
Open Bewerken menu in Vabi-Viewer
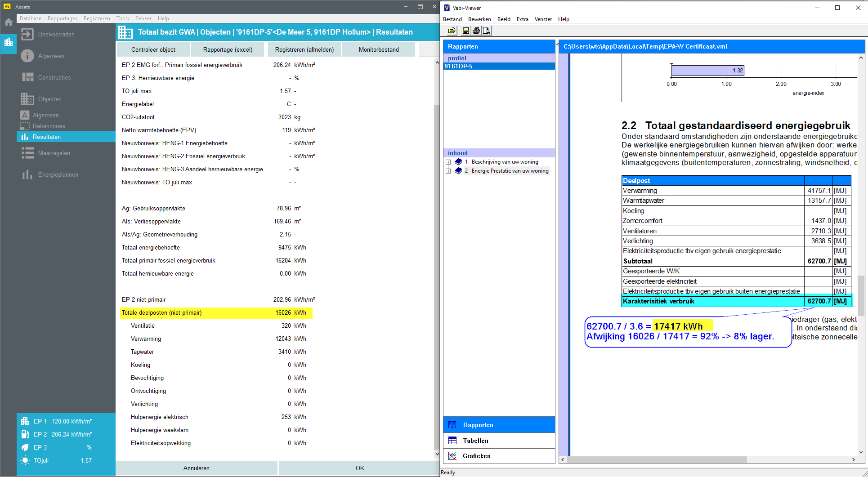[479, 19]
